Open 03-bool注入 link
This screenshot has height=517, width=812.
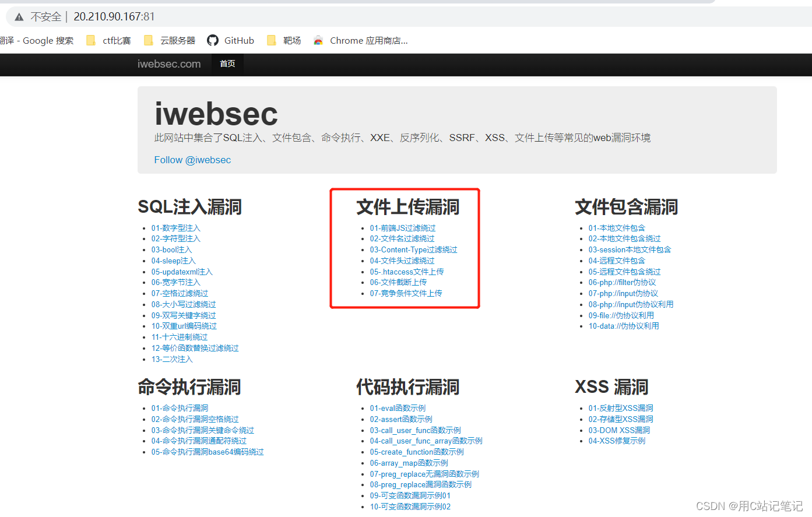(171, 249)
